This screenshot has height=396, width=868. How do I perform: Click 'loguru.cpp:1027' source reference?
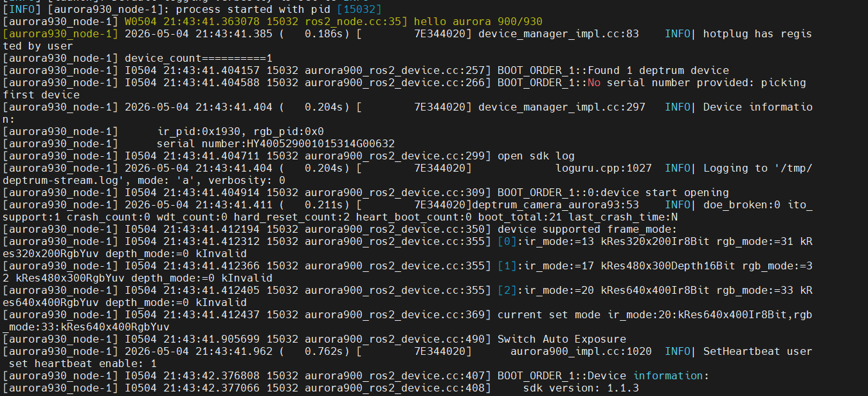click(604, 168)
